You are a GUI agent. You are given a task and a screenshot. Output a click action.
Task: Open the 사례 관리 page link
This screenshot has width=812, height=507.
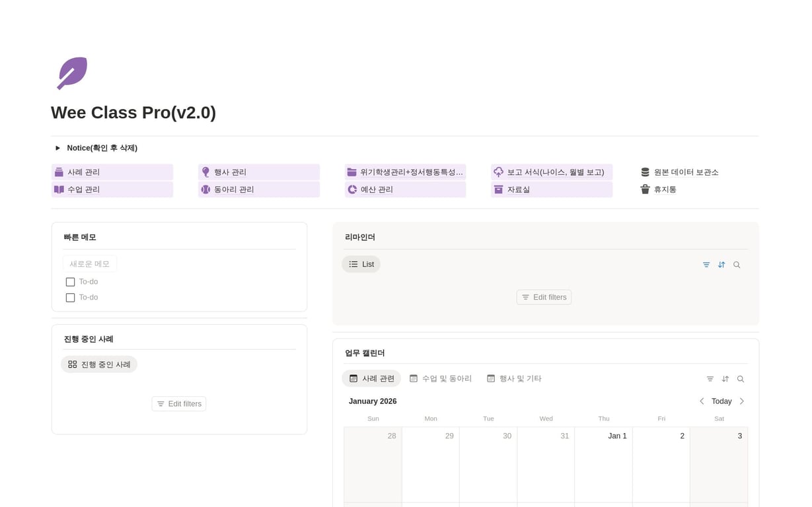tap(85, 172)
